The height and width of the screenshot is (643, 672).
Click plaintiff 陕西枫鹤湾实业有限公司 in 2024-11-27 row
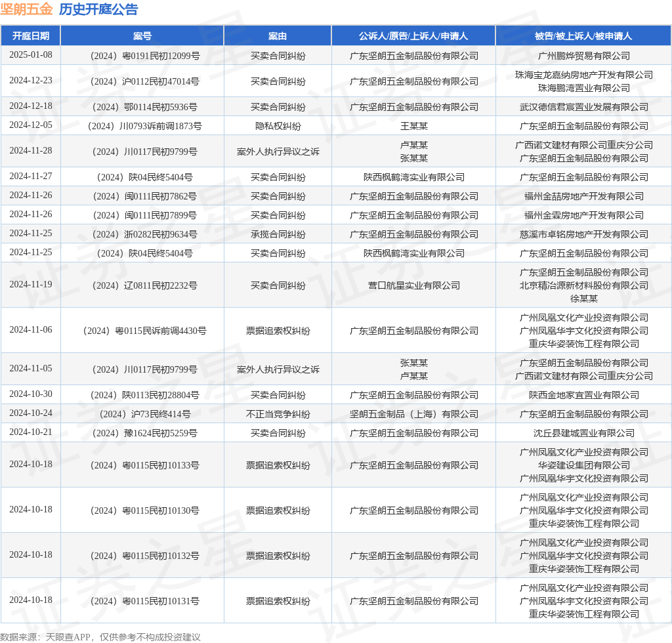tap(413, 177)
